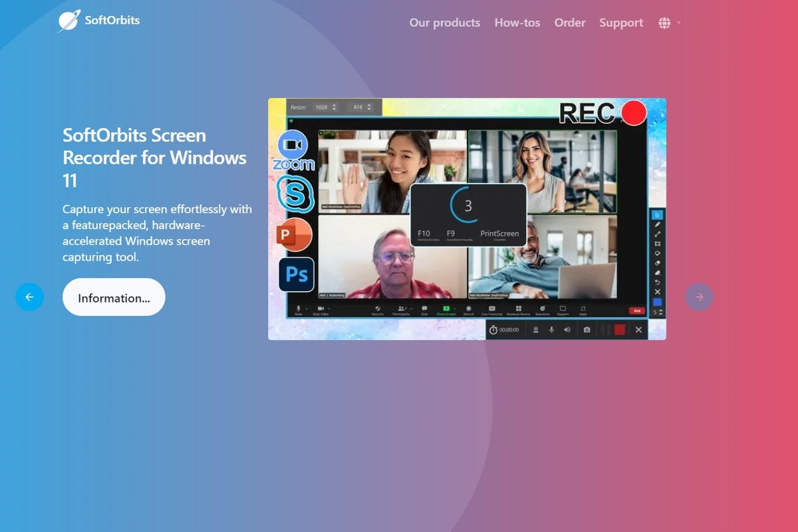Click the PowerPoint app icon
Image resolution: width=798 pixels, height=532 pixels.
295,234
